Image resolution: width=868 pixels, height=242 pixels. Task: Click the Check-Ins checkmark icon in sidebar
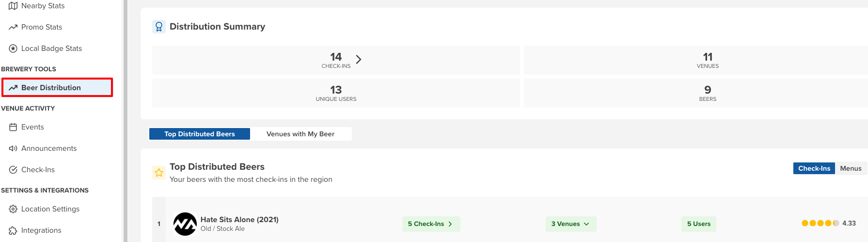click(13, 170)
